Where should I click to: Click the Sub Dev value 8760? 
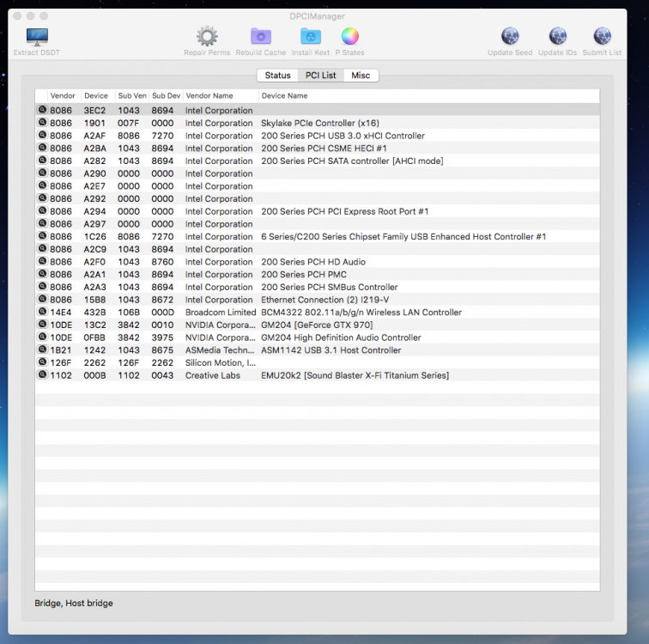162,262
